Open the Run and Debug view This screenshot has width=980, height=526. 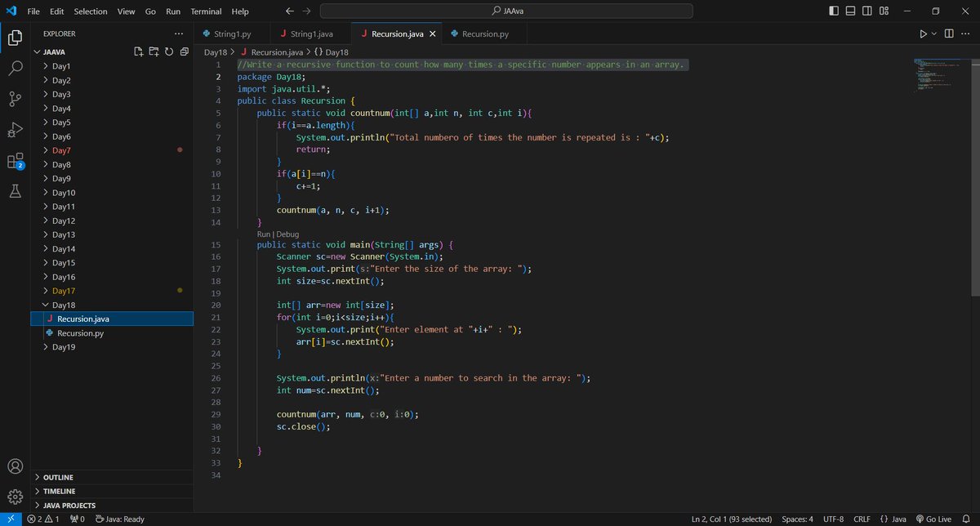(x=15, y=130)
